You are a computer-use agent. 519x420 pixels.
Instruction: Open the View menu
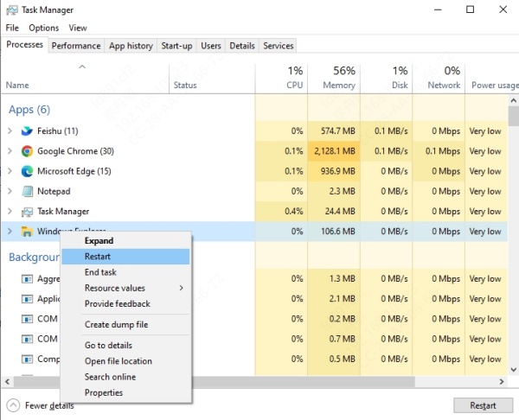click(x=78, y=28)
